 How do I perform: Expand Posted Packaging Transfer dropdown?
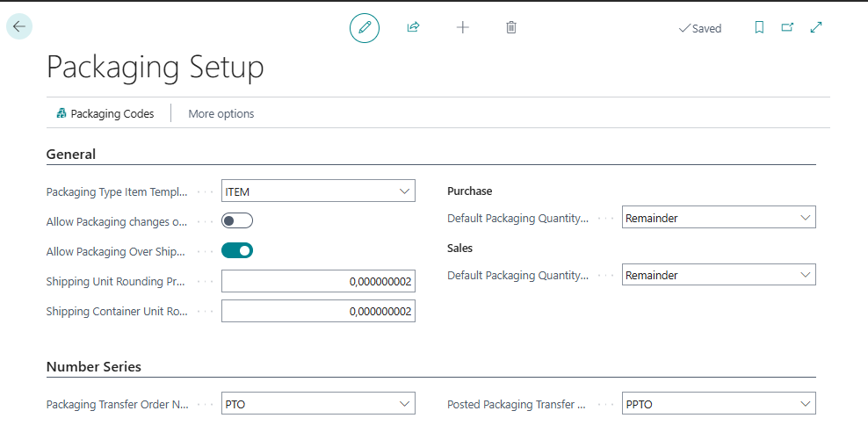point(805,404)
